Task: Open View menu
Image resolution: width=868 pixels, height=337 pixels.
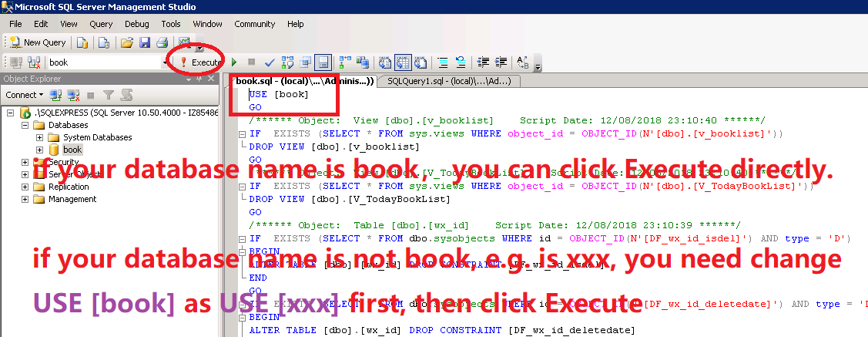Action: click(x=69, y=24)
